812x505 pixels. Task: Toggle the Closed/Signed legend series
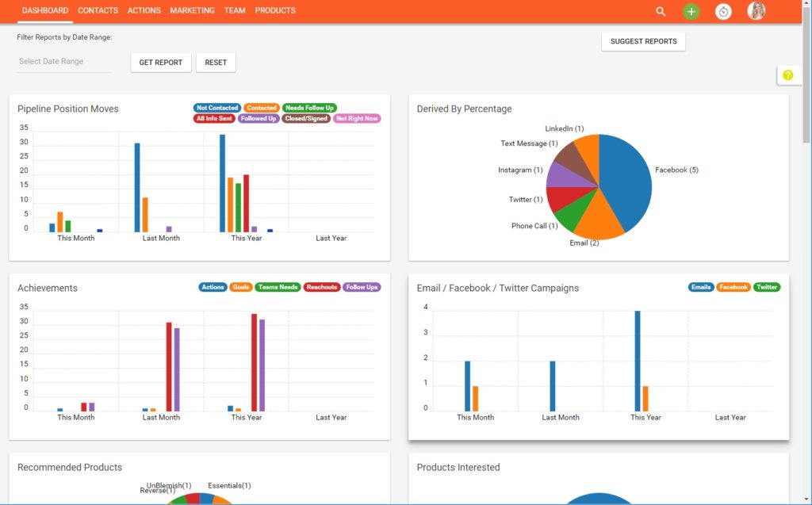(x=306, y=119)
